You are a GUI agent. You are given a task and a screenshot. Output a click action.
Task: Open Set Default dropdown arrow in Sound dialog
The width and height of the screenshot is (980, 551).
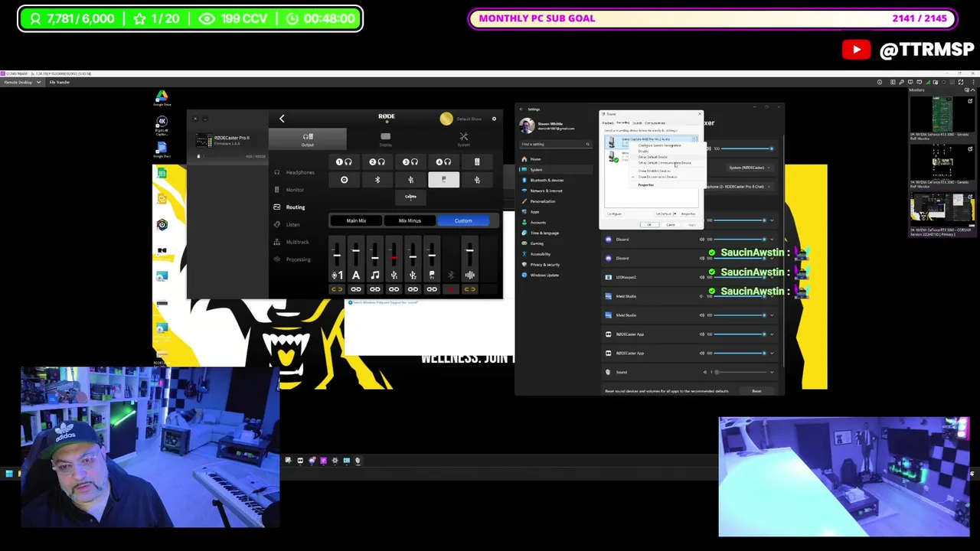[x=675, y=214]
